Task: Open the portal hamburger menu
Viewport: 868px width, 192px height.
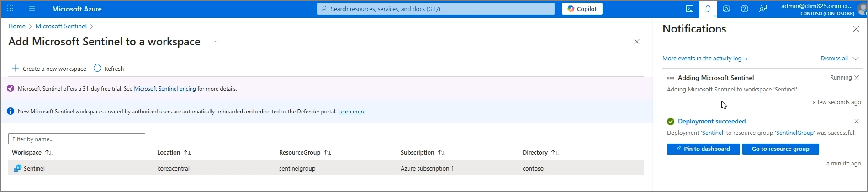Action: [32, 9]
